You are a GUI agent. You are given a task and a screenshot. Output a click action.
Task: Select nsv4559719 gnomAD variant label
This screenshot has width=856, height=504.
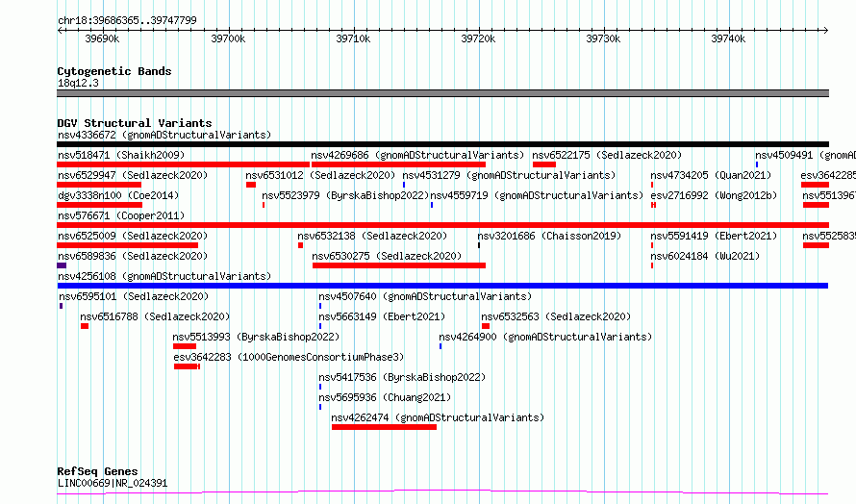[x=538, y=195]
